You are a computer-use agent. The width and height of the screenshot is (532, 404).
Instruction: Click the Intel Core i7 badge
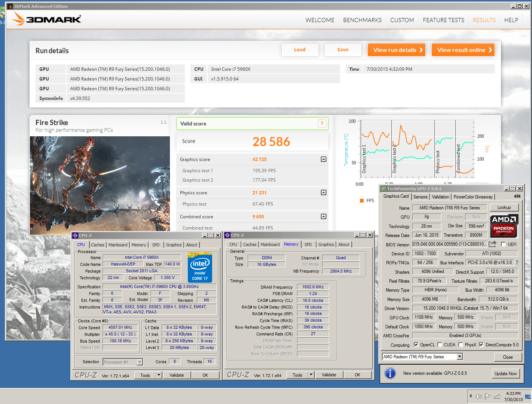(x=200, y=268)
